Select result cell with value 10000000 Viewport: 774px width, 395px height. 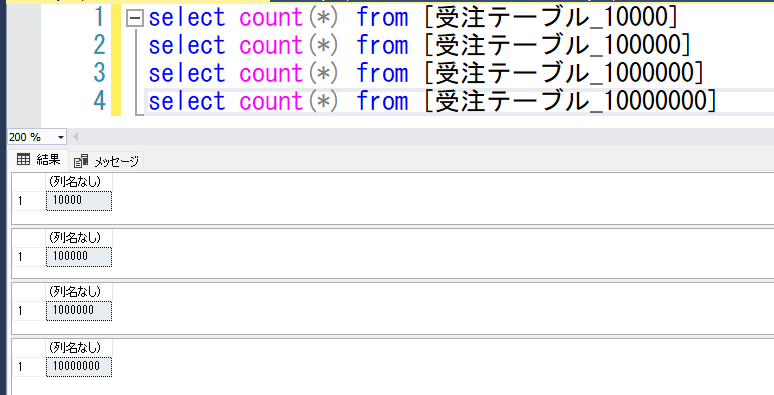click(x=79, y=366)
